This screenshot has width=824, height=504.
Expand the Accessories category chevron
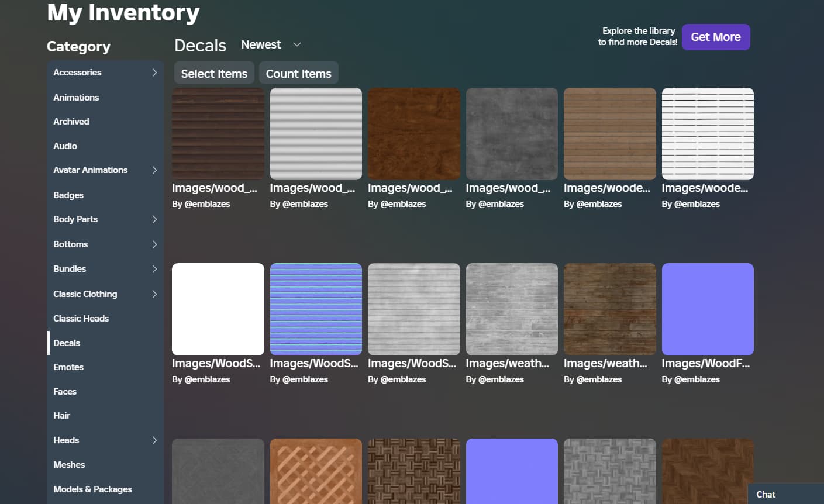(154, 73)
